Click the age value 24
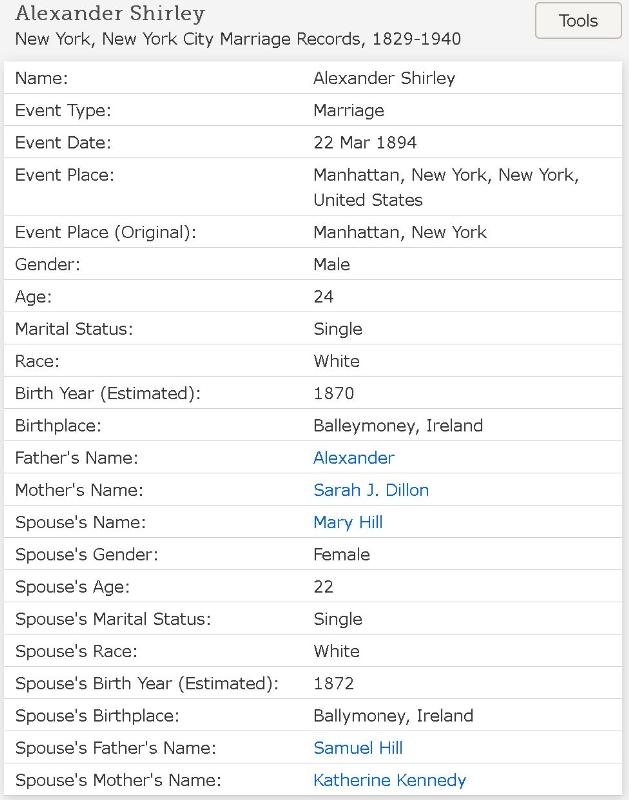This screenshot has width=629, height=800. (x=324, y=297)
